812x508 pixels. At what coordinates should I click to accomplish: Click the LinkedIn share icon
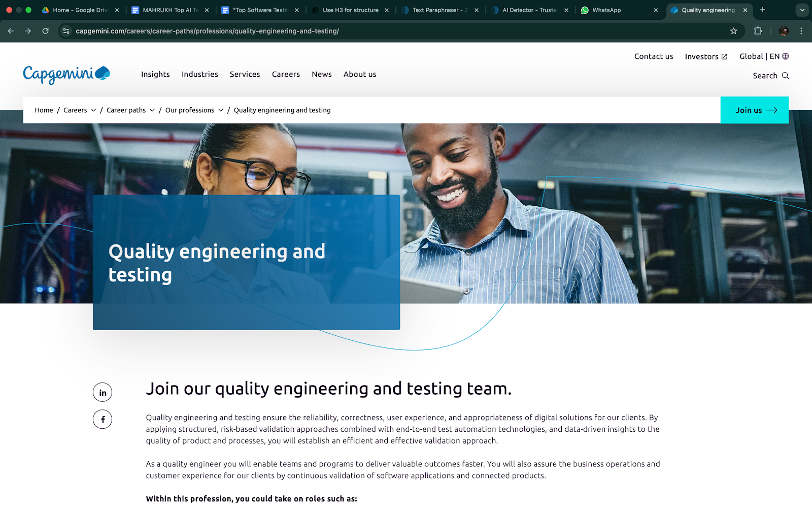pyautogui.click(x=103, y=392)
